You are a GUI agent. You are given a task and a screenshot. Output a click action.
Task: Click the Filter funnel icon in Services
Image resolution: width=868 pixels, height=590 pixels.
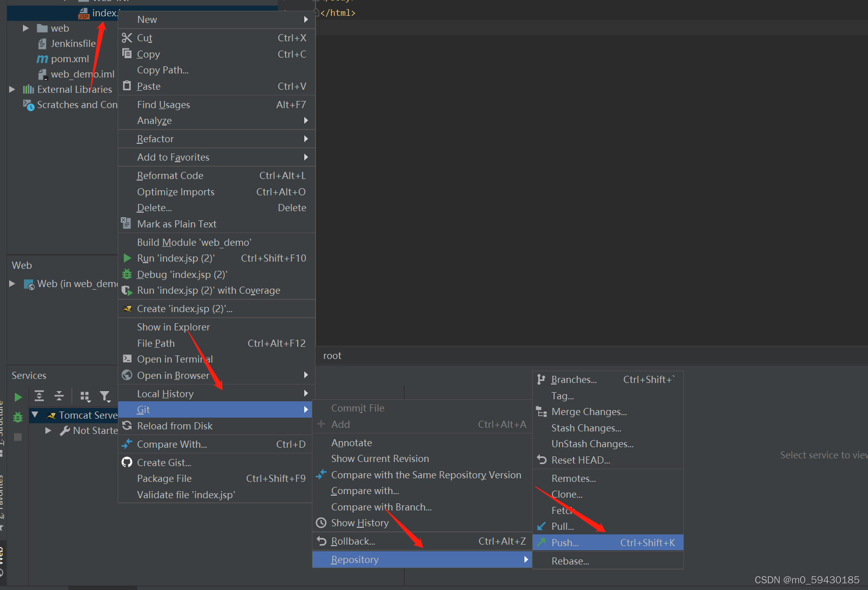coord(105,396)
